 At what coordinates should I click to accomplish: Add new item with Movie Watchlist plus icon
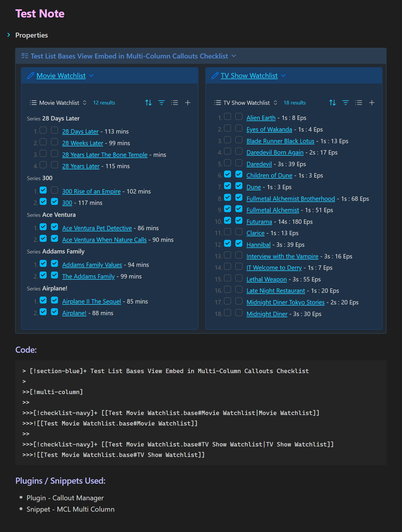pos(188,103)
